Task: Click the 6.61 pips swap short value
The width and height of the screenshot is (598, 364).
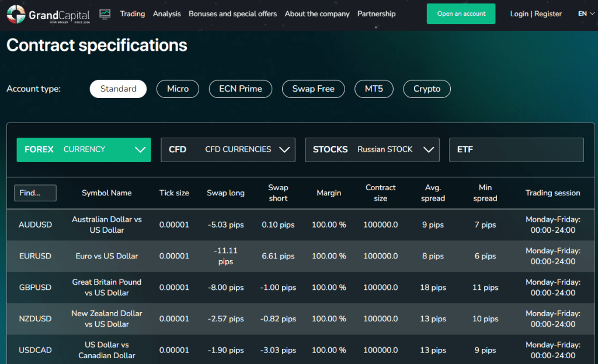Action: (278, 256)
